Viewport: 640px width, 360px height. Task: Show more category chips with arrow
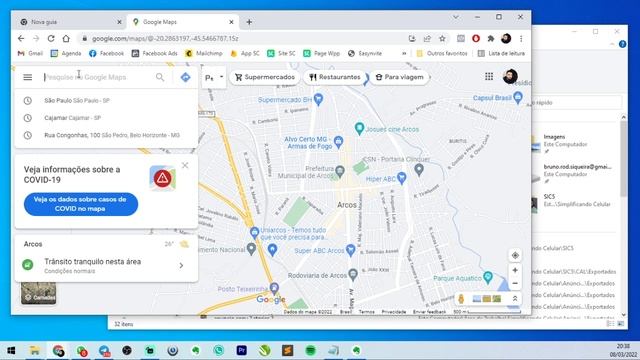[x=429, y=77]
